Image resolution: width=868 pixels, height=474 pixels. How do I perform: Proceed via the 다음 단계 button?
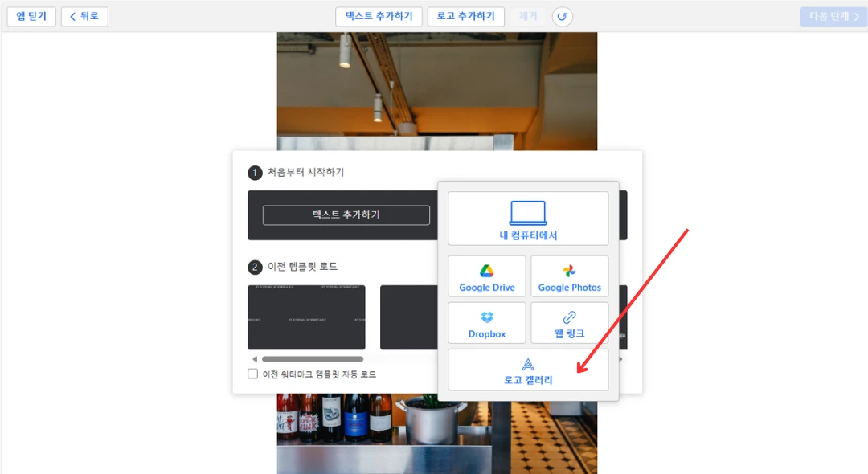coord(833,16)
